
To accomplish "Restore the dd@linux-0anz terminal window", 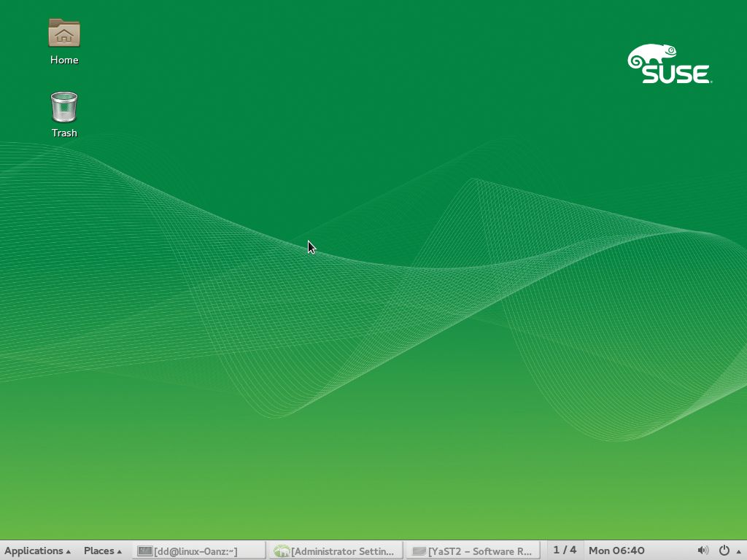I will click(x=196, y=551).
